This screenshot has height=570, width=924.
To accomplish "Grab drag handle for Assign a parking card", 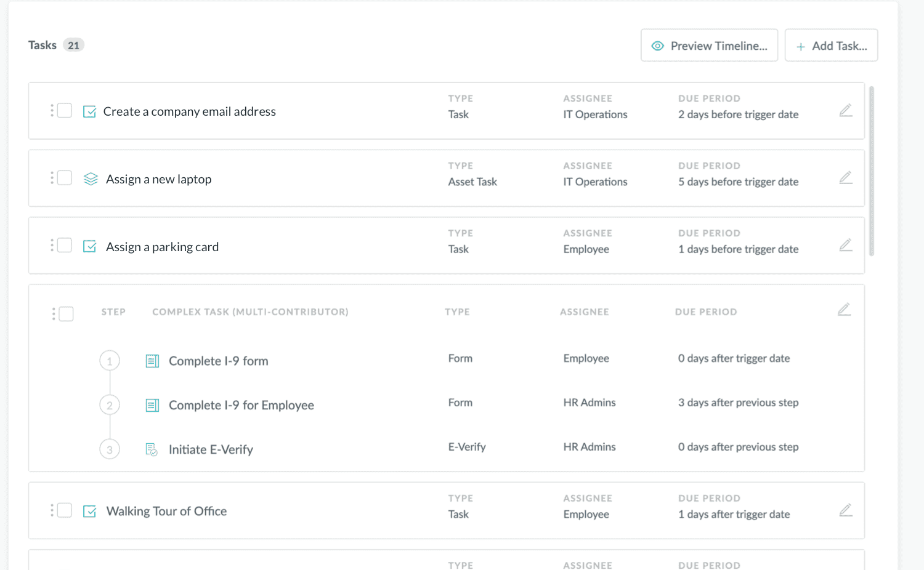I will (52, 246).
